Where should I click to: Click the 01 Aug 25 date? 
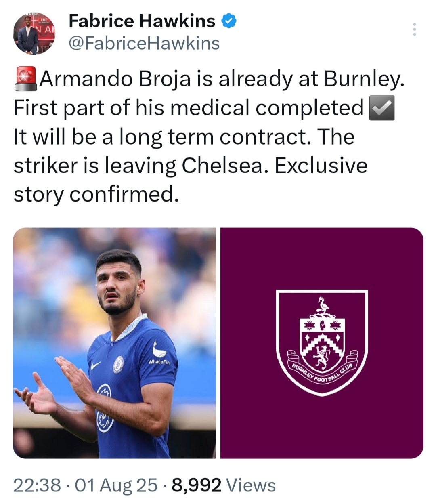116,485
